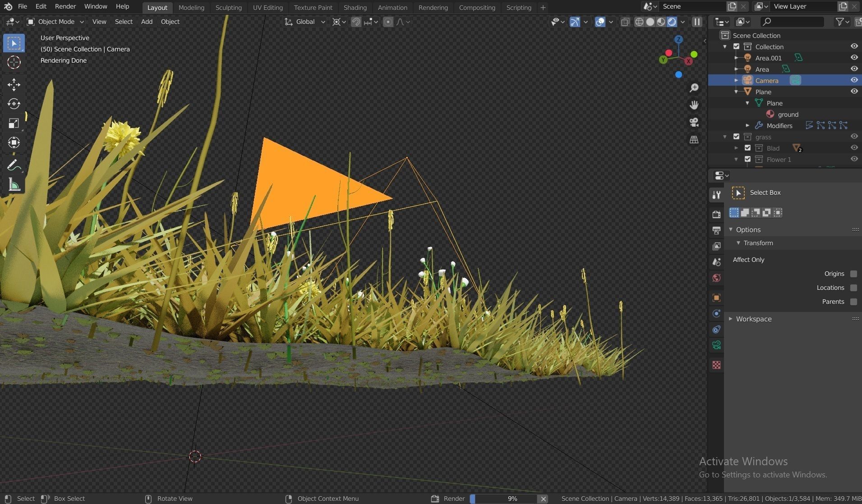Select the Measure tool
Image resolution: width=862 pixels, height=504 pixels.
coord(14,185)
